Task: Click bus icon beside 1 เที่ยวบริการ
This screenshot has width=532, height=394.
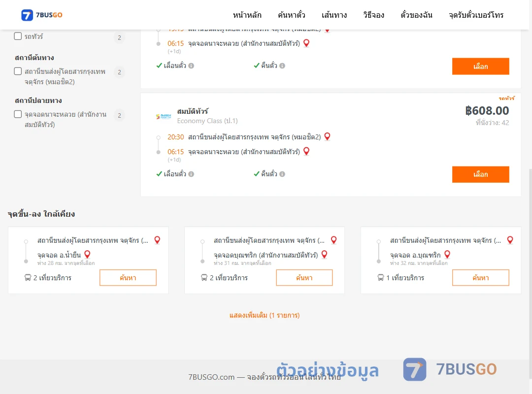Action: click(x=381, y=278)
